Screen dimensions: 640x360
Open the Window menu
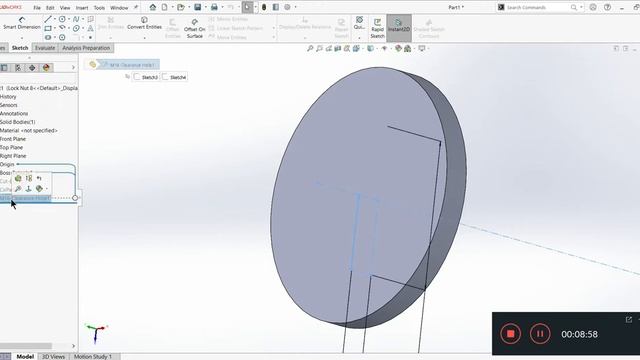pyautogui.click(x=119, y=7)
